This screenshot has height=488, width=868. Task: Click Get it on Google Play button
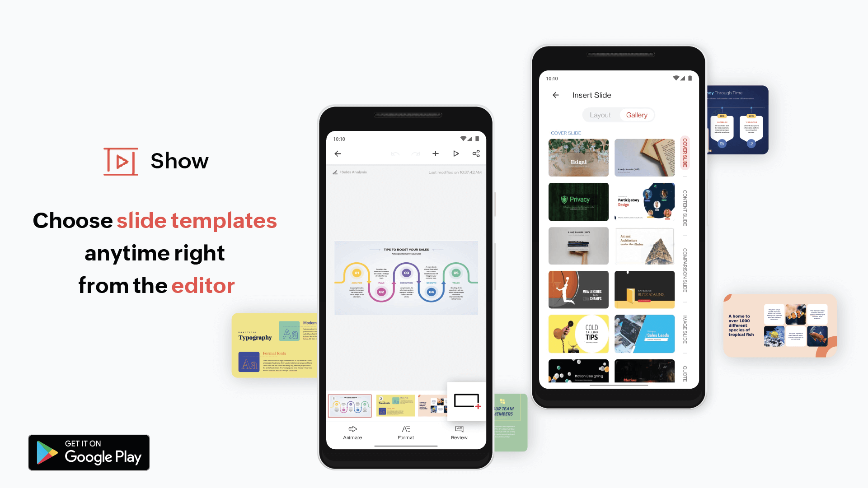click(91, 452)
